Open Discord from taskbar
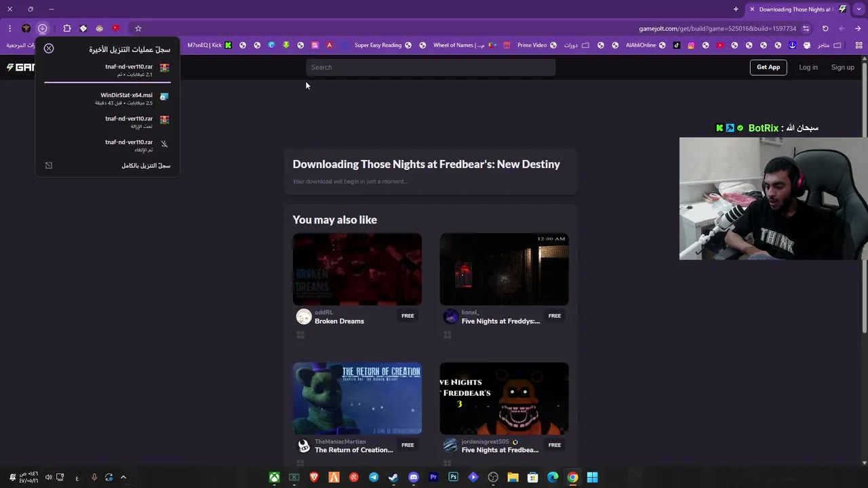Image resolution: width=868 pixels, height=488 pixels. 414,477
